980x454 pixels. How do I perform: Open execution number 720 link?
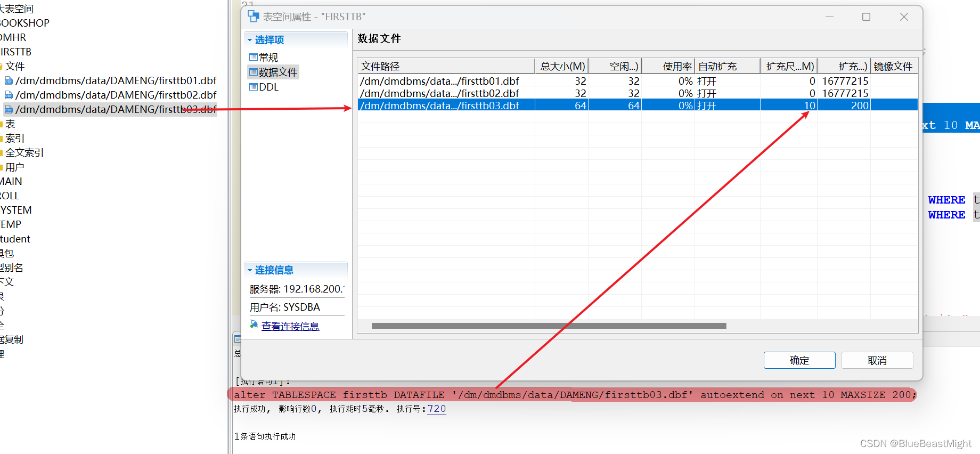pyautogui.click(x=437, y=409)
